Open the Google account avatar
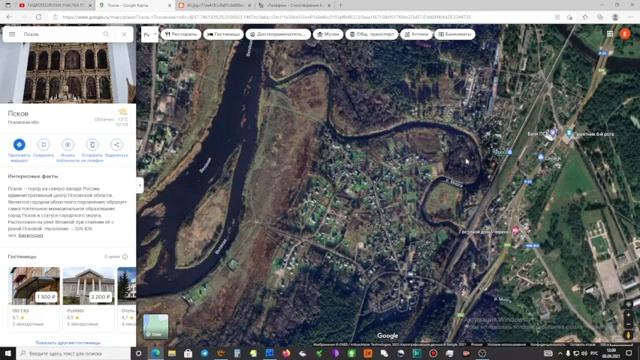The height and width of the screenshot is (360, 640). 625,34
